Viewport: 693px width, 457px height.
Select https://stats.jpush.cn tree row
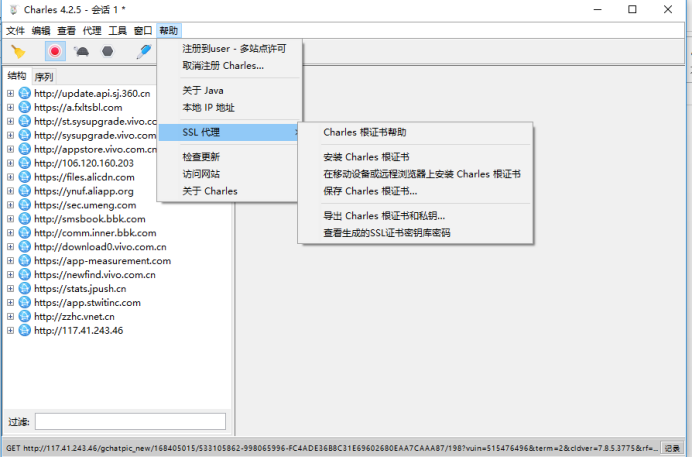(80, 289)
